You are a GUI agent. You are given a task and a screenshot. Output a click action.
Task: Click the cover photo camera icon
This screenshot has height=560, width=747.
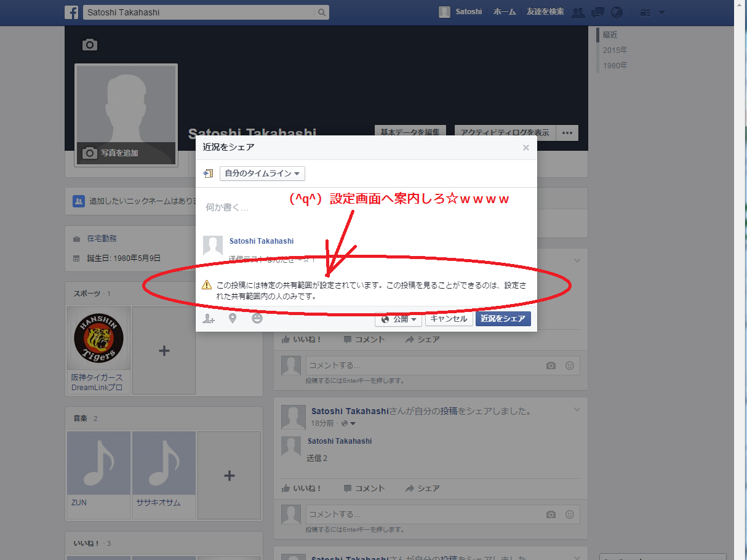[90, 45]
